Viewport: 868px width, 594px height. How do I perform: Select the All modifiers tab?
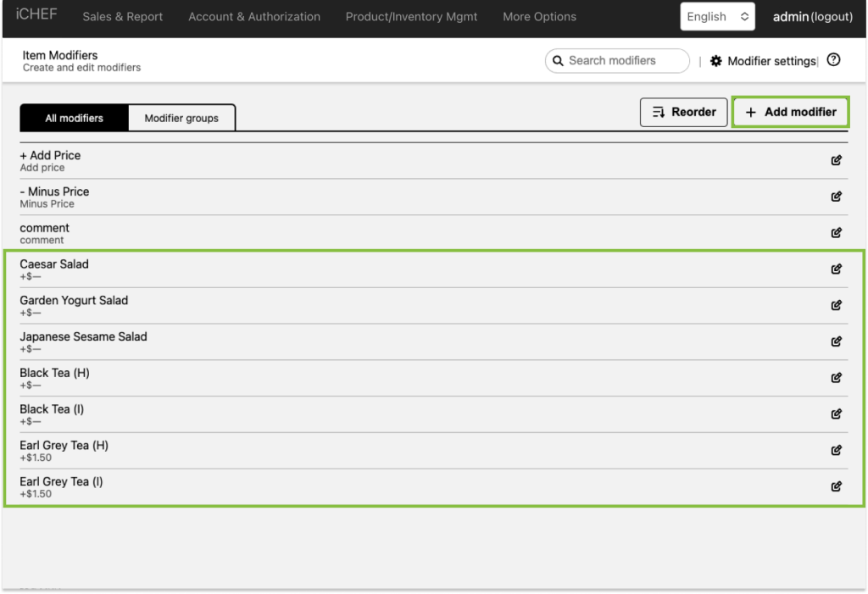click(x=74, y=119)
